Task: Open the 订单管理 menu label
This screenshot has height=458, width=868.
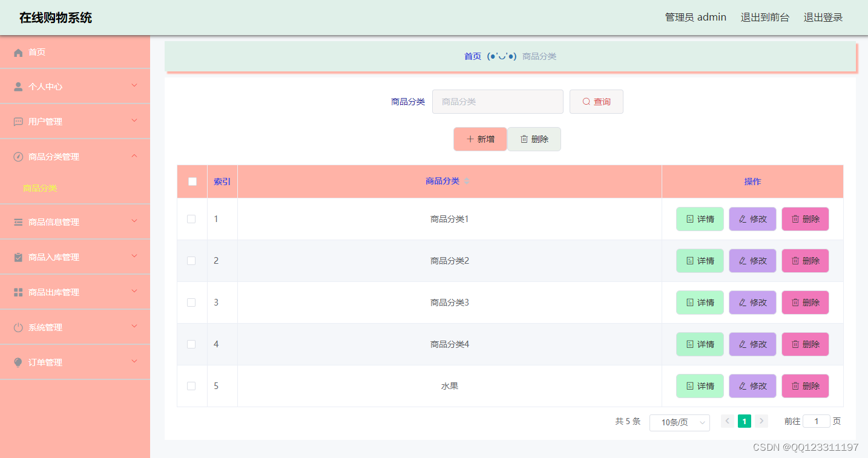Action: pyautogui.click(x=45, y=362)
